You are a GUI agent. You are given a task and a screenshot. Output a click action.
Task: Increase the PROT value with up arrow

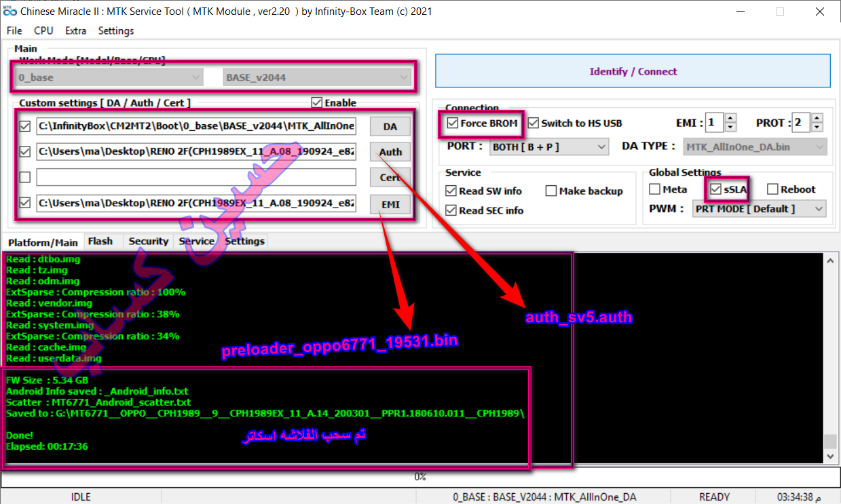[x=817, y=119]
